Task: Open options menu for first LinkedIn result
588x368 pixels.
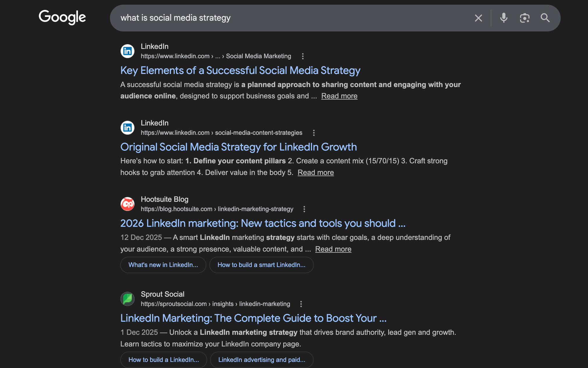Action: pyautogui.click(x=303, y=56)
